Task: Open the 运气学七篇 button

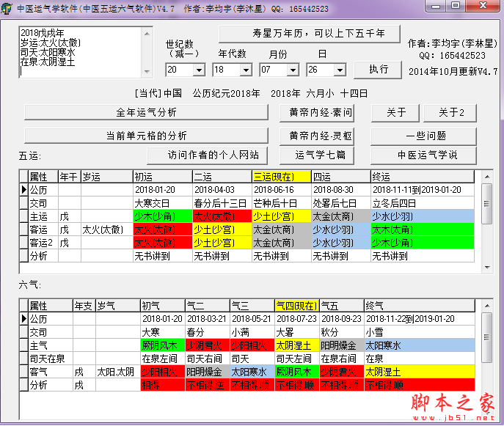Action: (320, 155)
